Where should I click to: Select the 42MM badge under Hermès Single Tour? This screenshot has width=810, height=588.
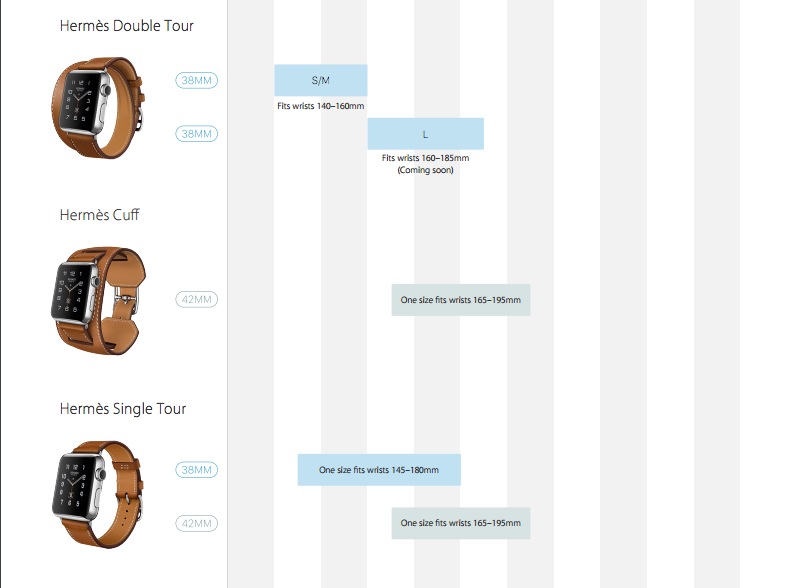pos(196,523)
